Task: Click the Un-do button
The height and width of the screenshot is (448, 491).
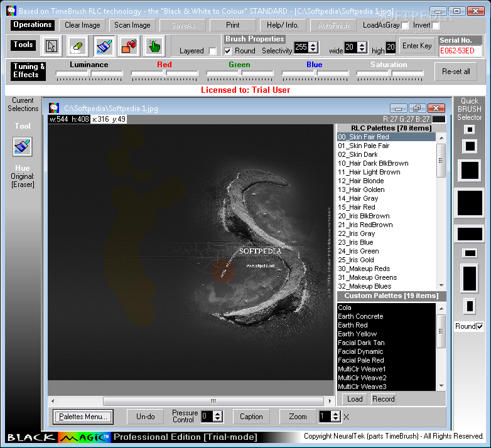Action: (x=145, y=417)
